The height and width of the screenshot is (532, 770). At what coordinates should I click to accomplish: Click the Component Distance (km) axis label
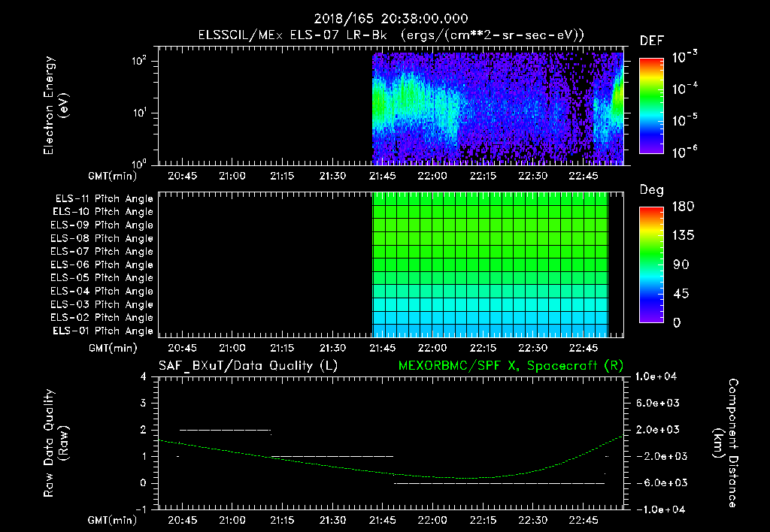point(726,443)
